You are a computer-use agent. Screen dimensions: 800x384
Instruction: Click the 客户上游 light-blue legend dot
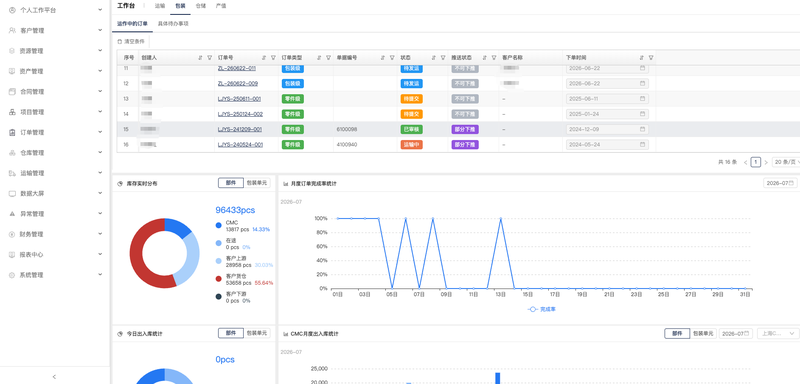tap(219, 261)
